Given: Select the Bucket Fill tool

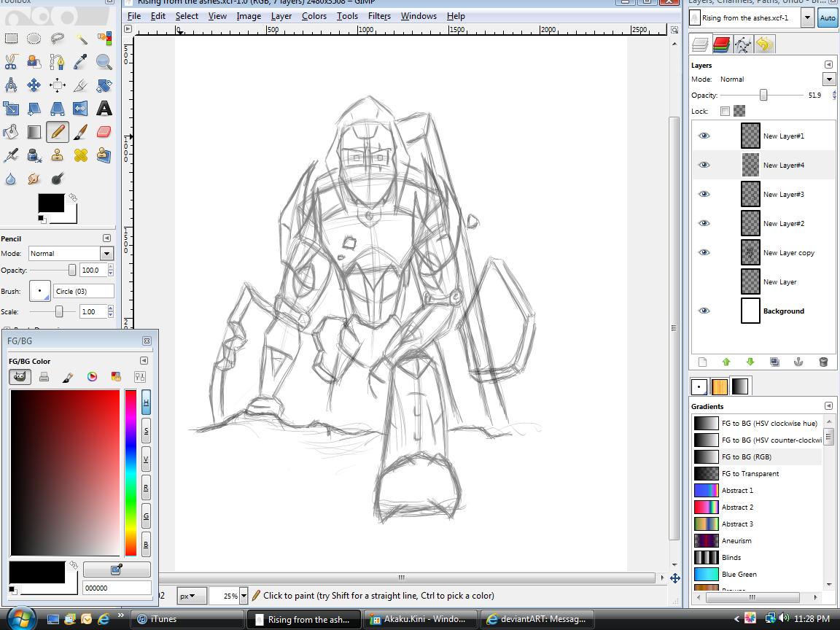Looking at the screenshot, I should tap(10, 131).
